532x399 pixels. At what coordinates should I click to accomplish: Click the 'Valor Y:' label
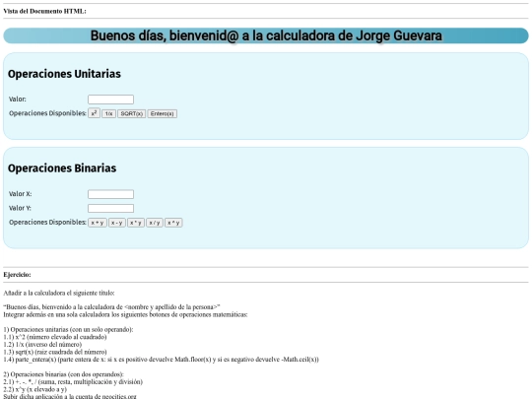click(20, 208)
